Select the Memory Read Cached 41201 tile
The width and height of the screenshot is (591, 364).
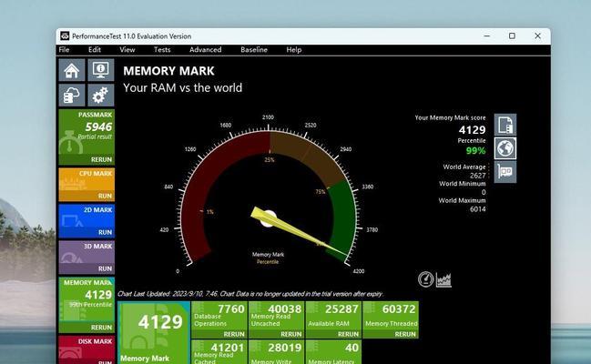(x=219, y=352)
